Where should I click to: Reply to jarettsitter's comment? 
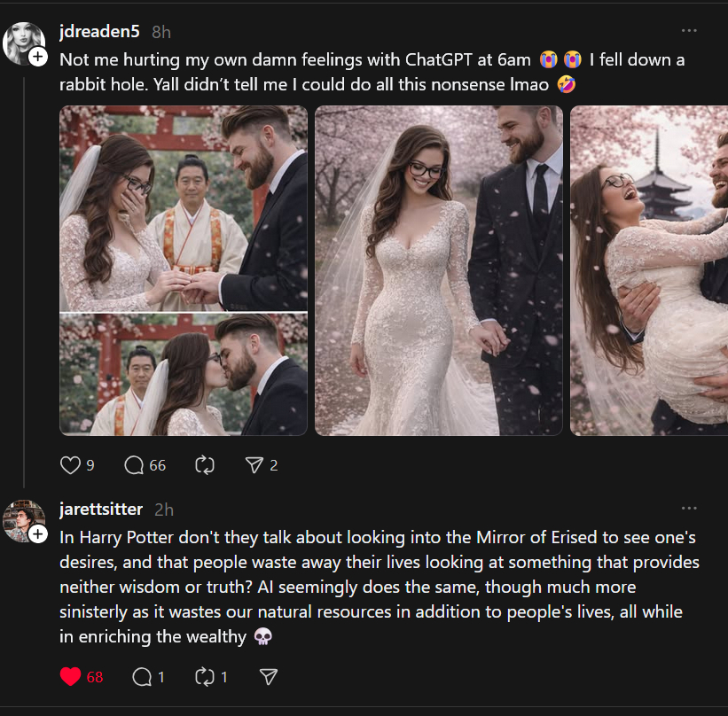pos(142,677)
